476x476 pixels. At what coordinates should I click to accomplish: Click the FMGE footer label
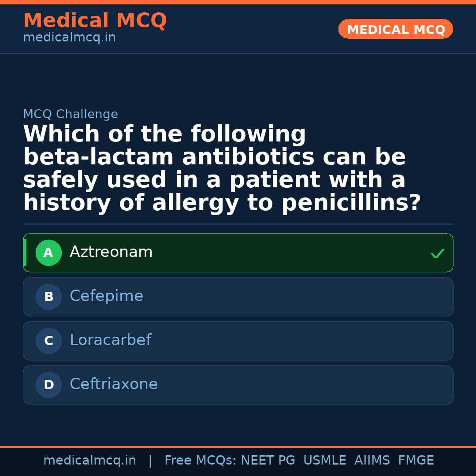point(416,461)
